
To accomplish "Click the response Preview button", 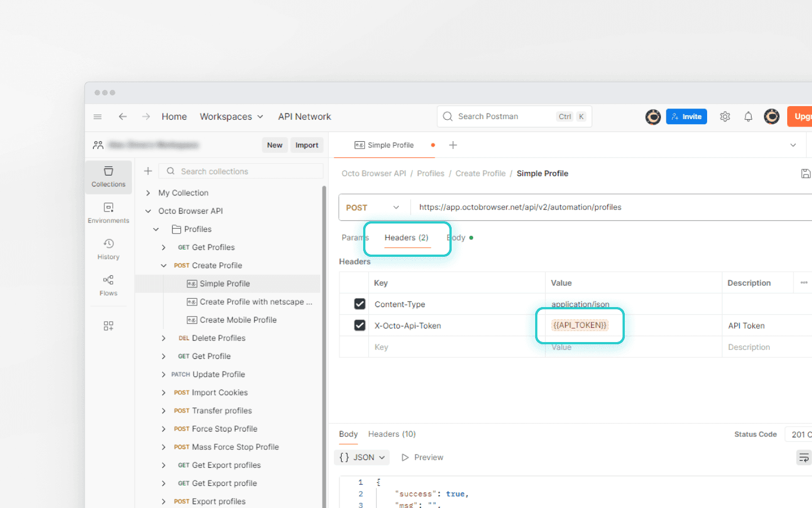I will click(422, 457).
